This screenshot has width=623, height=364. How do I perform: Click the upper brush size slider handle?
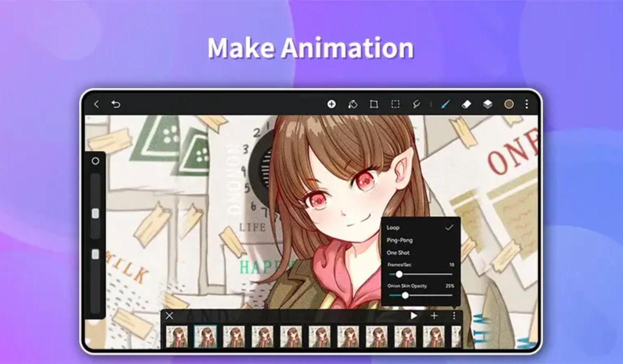coord(95,214)
